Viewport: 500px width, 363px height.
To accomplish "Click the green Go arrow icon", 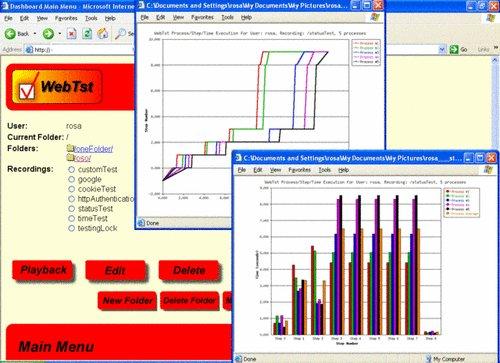I will tap(454, 50).
